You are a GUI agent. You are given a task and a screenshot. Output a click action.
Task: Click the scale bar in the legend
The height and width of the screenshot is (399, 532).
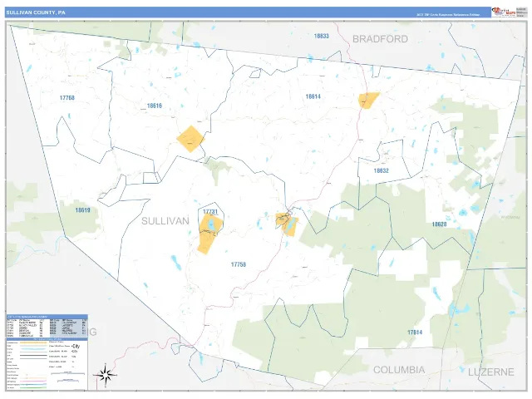coord(67,373)
